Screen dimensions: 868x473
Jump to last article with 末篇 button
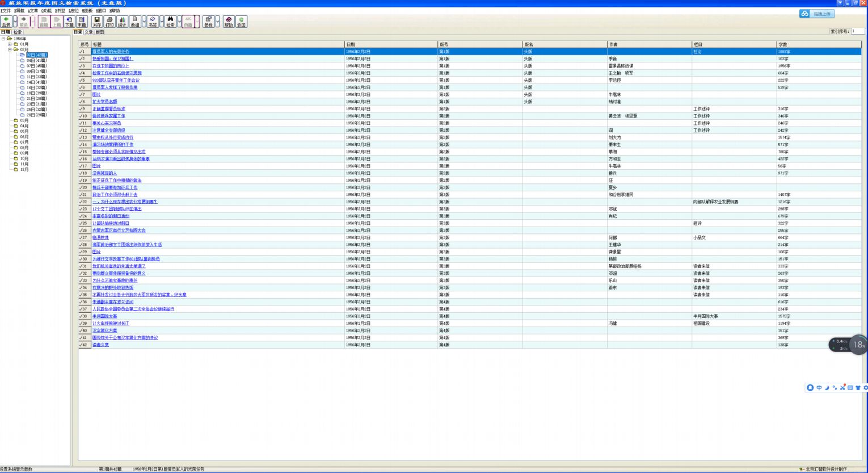click(x=82, y=22)
